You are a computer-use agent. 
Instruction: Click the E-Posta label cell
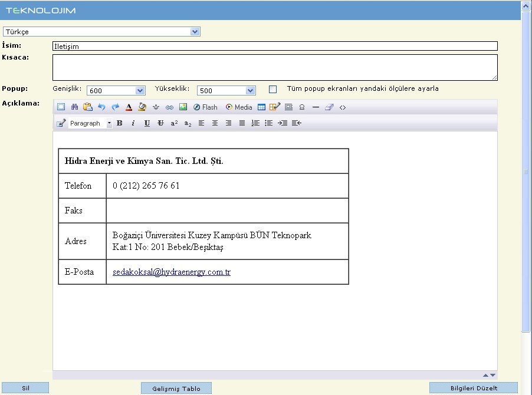[83, 272]
